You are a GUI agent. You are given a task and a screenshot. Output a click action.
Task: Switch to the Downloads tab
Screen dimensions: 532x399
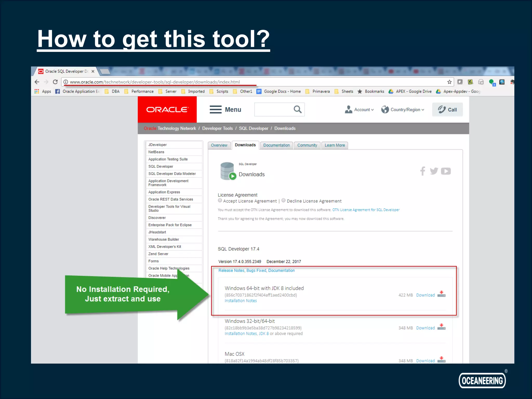point(245,145)
